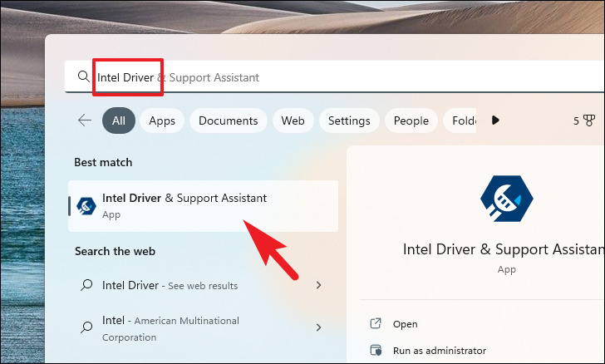Click the search magnifier icon in search box

click(x=84, y=76)
